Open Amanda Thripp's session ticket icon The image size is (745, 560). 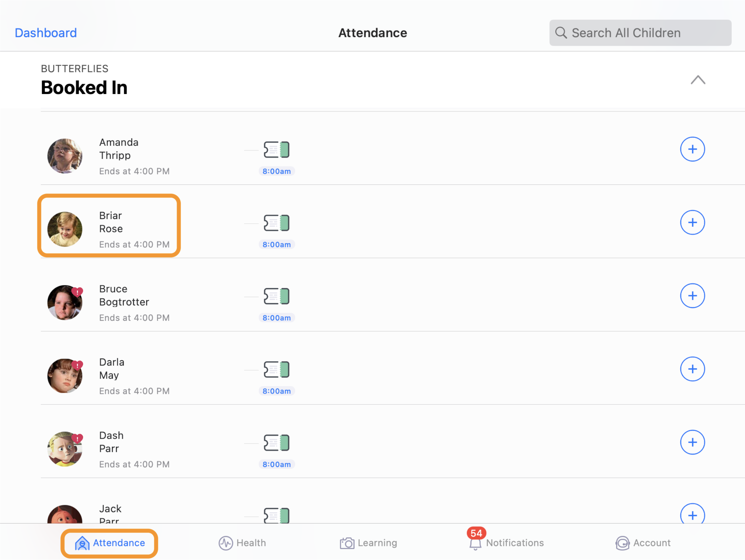276,149
